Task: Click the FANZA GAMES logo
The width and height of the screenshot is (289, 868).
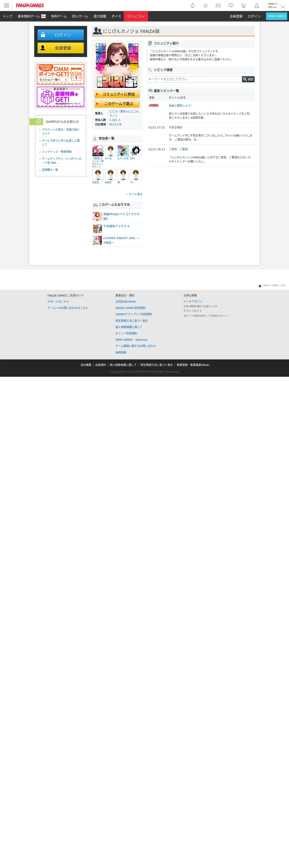Action: coord(30,5)
